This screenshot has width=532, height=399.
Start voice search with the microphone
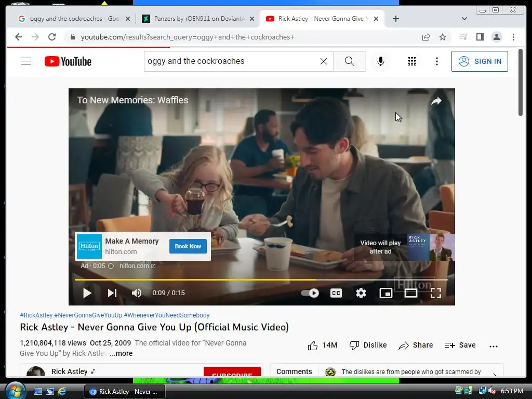(x=381, y=61)
